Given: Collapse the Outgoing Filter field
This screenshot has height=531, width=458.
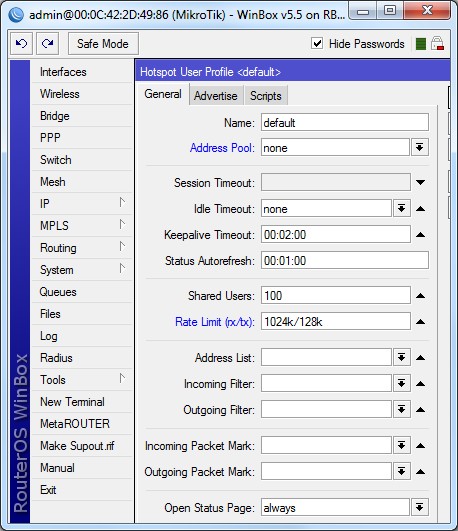Looking at the screenshot, I should [x=420, y=410].
